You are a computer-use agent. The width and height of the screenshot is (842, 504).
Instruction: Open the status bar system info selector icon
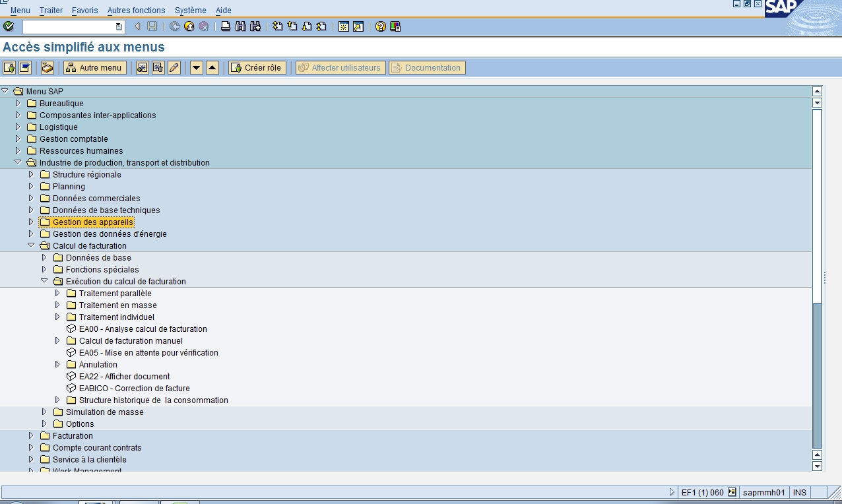click(732, 492)
